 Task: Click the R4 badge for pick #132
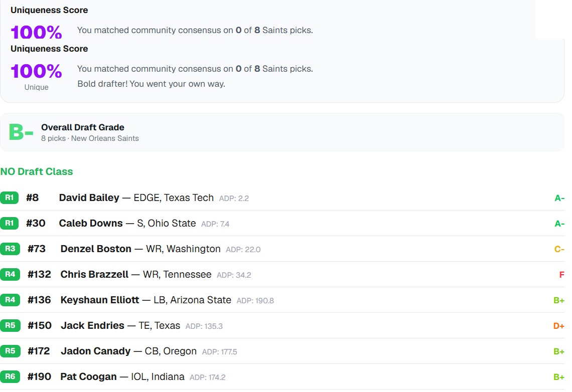point(10,274)
